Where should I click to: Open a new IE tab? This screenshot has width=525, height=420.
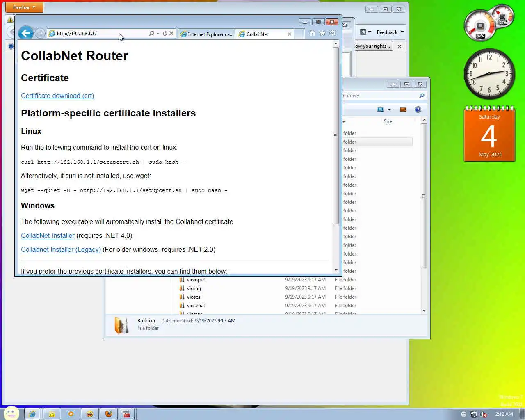299,34
